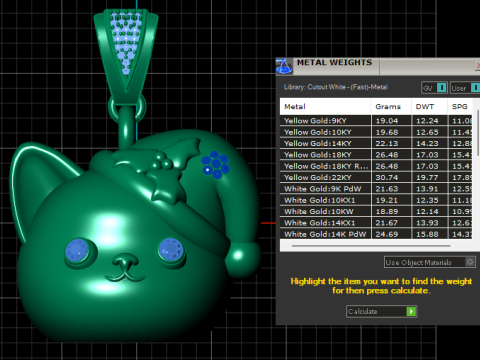Image resolution: width=480 pixels, height=360 pixels.
Task: Toggle the User library switch
Action: (465, 88)
